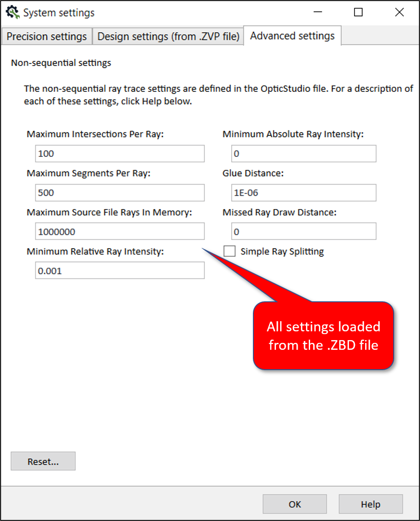
Task: Switch to the Precision settings tab
Action: (x=47, y=36)
